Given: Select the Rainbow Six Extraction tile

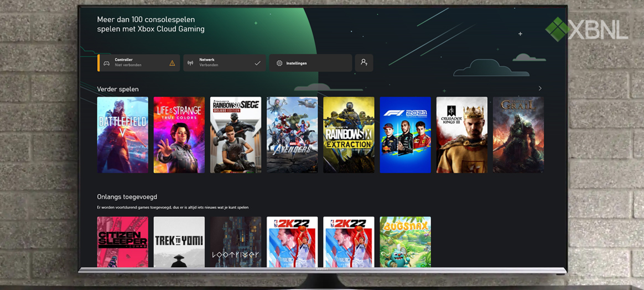Looking at the screenshot, I should pyautogui.click(x=349, y=135).
